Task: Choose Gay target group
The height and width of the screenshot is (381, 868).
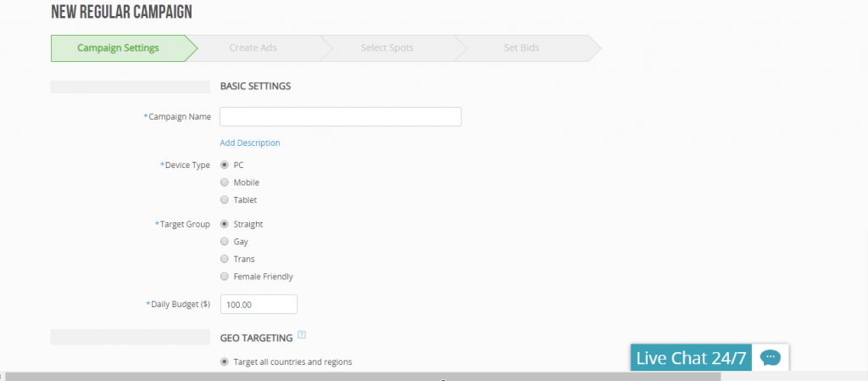Action: (224, 242)
